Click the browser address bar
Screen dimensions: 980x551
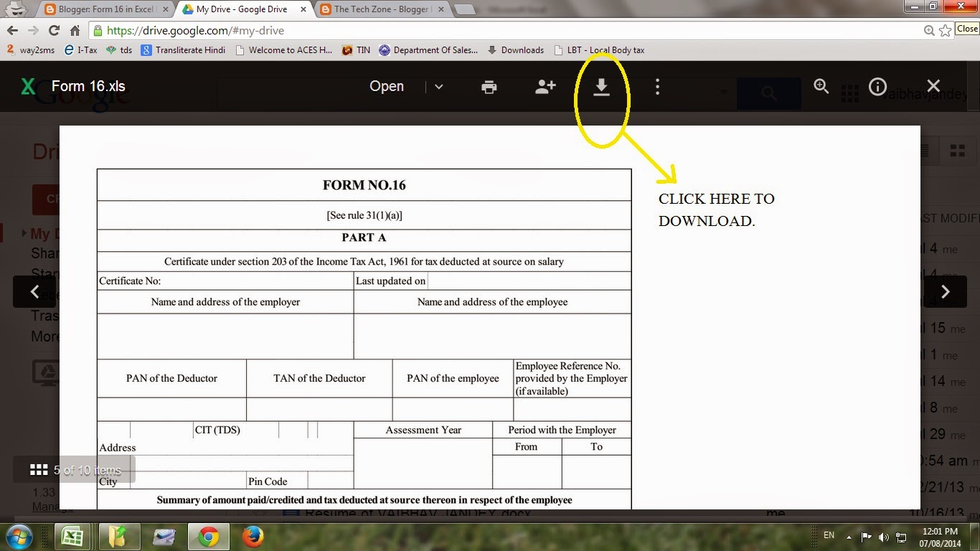[x=287, y=31]
